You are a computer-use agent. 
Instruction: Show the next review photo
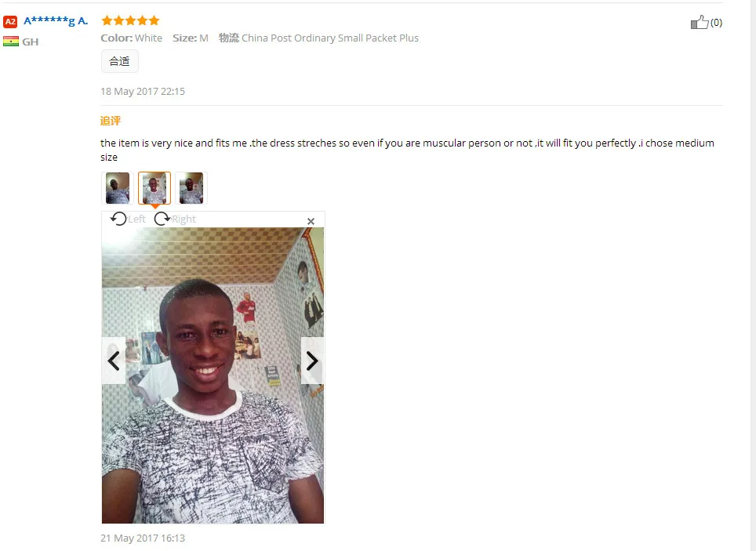point(312,361)
